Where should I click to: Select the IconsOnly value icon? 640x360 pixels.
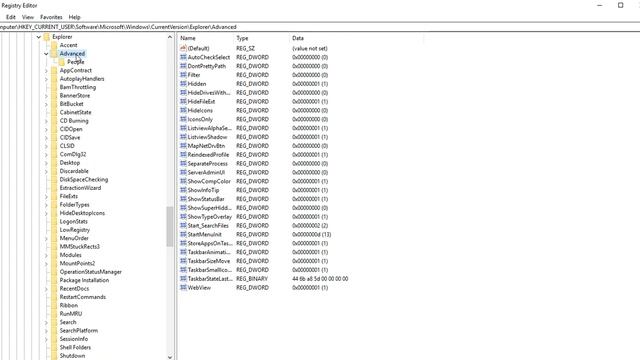(x=183, y=119)
